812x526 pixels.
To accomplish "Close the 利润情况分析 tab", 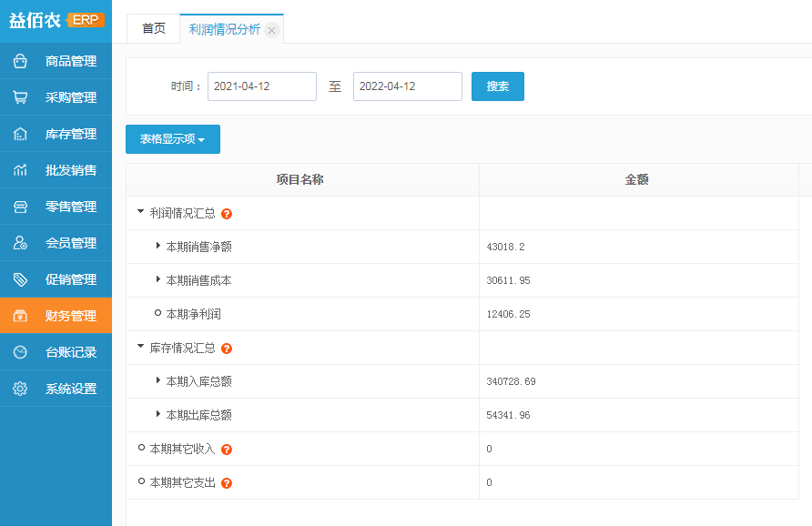I will 271,31.
